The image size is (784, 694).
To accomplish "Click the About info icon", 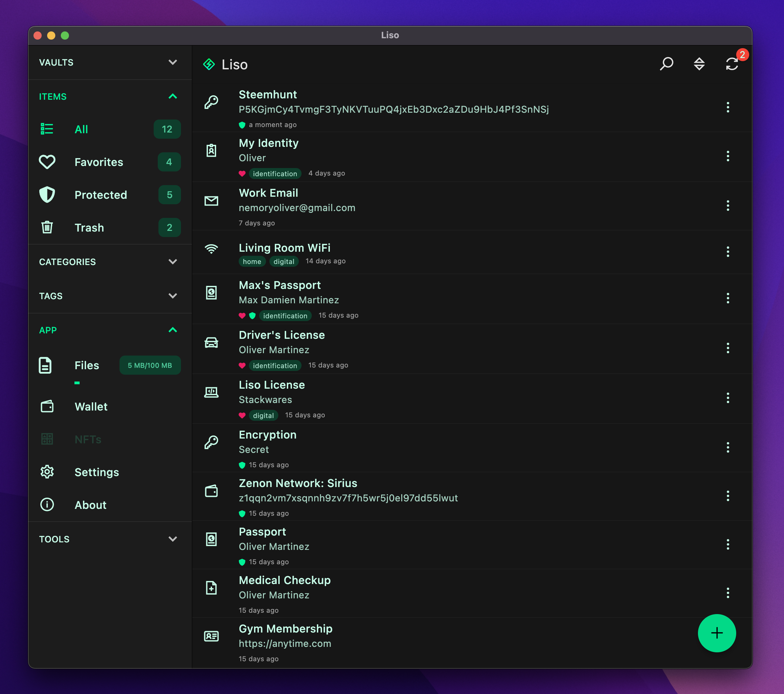I will [x=47, y=504].
